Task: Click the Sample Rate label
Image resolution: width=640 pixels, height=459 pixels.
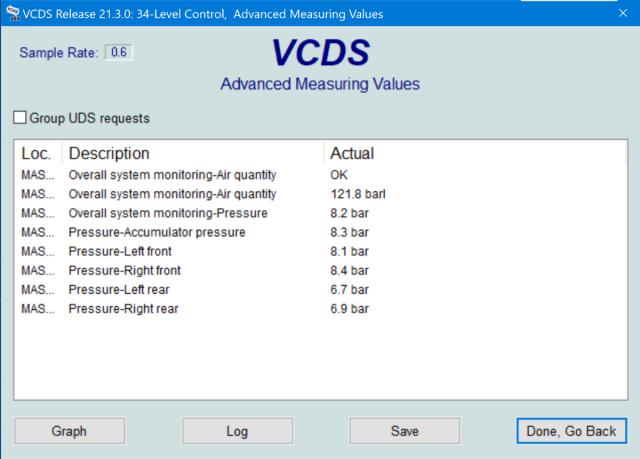Action: 59,53
